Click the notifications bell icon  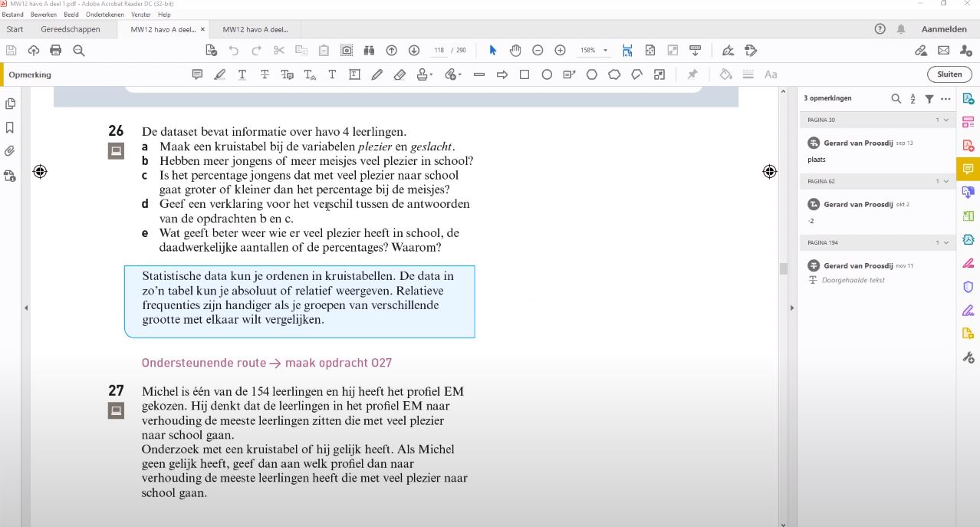(x=901, y=29)
